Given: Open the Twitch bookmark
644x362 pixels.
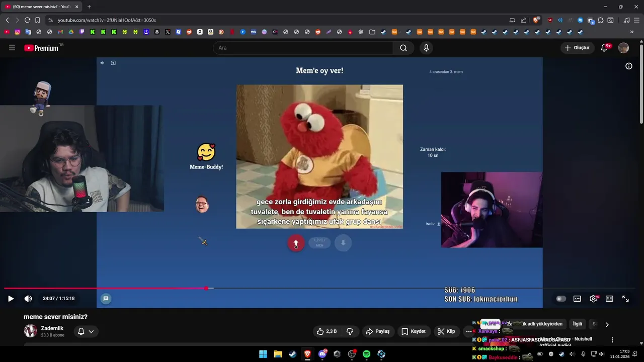Looking at the screenshot, I should click(x=82, y=32).
